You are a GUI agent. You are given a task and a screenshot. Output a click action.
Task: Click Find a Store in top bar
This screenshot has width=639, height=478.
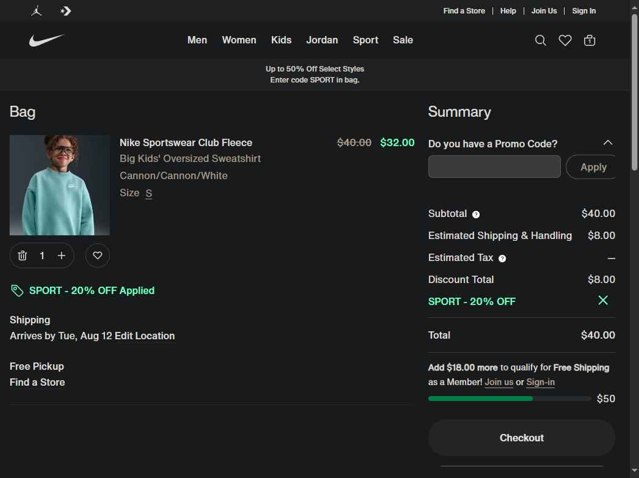(464, 11)
